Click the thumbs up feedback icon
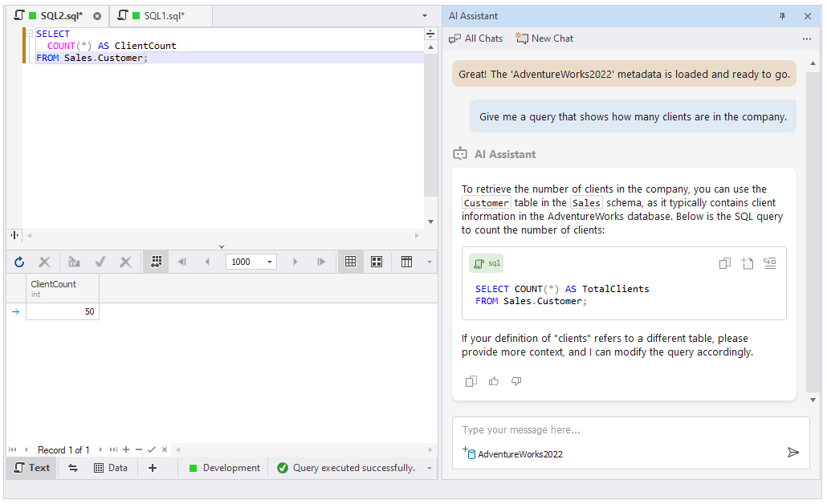Image resolution: width=827 pixels, height=504 pixels. 494,381
